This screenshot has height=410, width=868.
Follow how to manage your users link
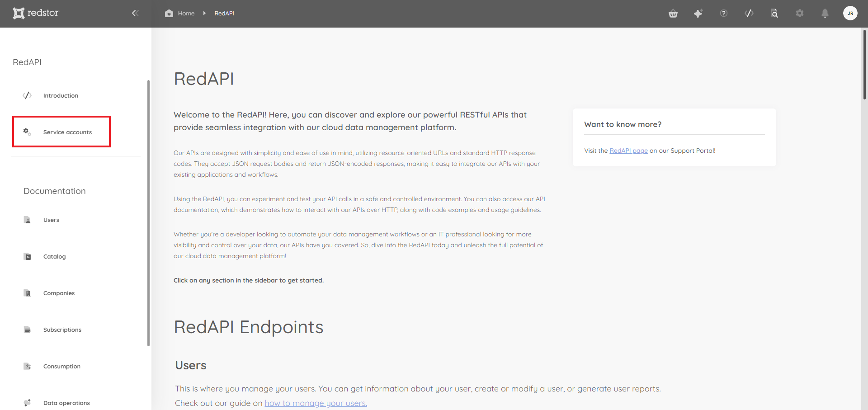click(316, 403)
